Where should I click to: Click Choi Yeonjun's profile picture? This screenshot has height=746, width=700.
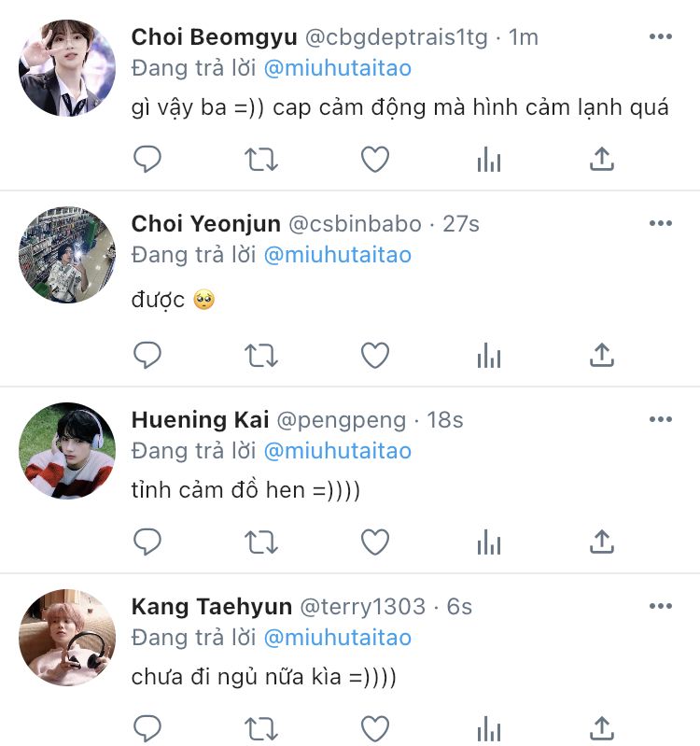[x=67, y=256]
